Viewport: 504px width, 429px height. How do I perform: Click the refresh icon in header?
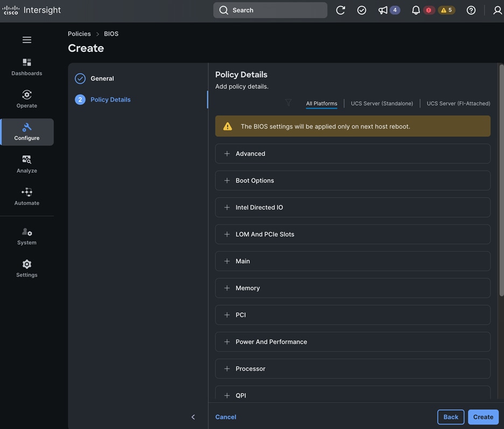(x=340, y=10)
